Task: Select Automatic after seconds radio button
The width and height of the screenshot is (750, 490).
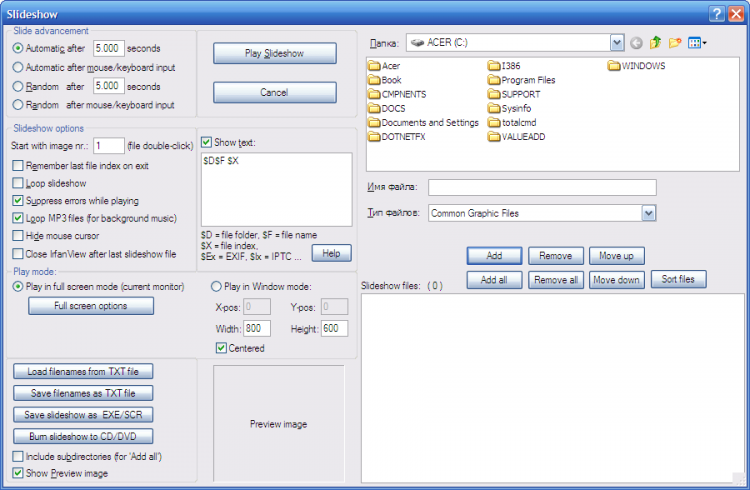Action: (18, 48)
